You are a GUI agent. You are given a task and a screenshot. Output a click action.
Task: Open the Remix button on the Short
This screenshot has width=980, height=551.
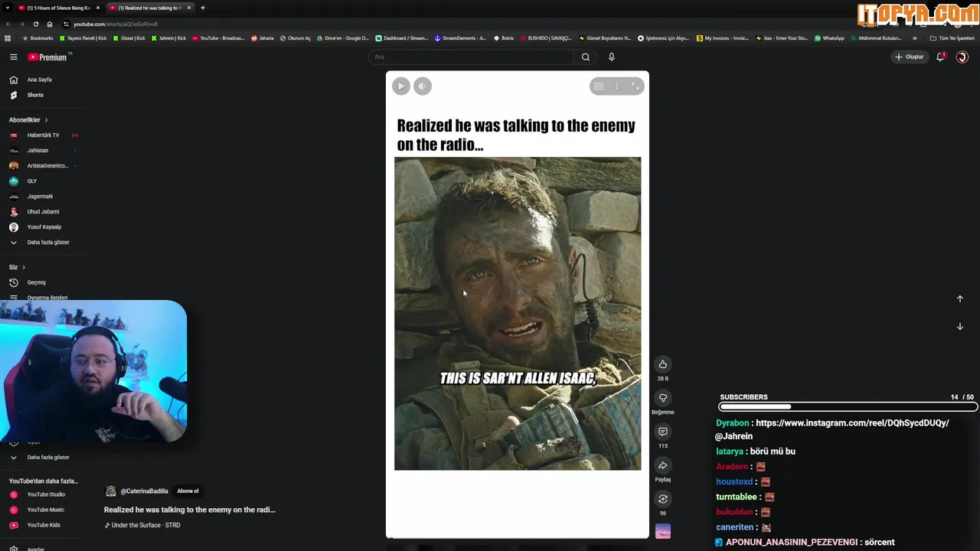pyautogui.click(x=663, y=499)
